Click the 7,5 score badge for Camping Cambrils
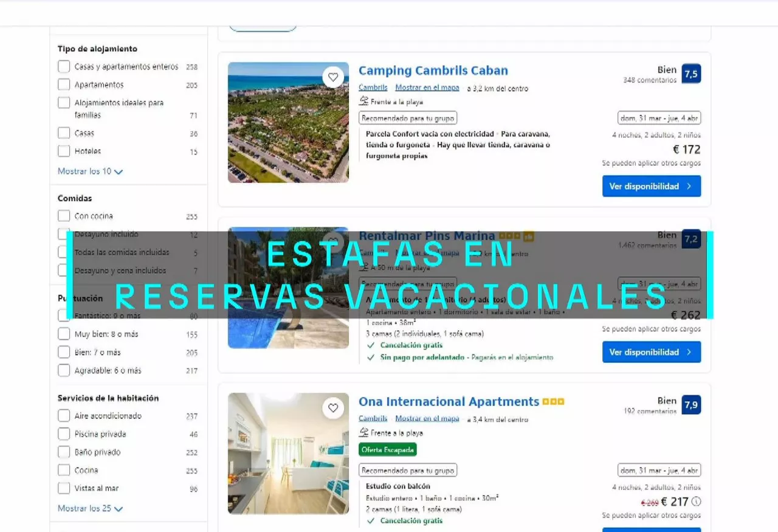Image resolution: width=778 pixels, height=532 pixels. tap(691, 74)
